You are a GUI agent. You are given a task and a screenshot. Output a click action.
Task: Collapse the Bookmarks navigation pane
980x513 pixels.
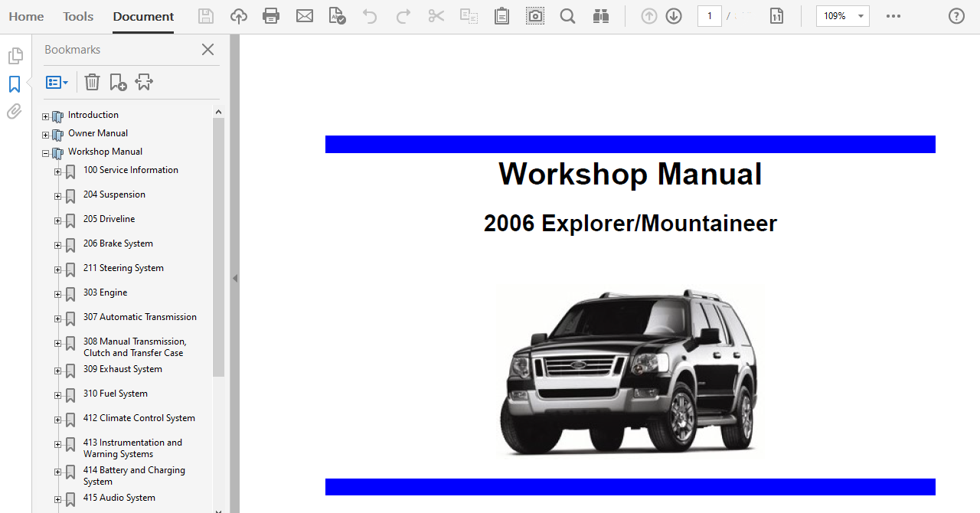235,278
